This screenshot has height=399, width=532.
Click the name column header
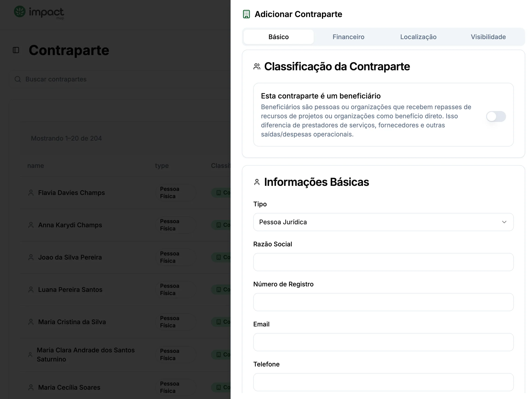pyautogui.click(x=36, y=166)
